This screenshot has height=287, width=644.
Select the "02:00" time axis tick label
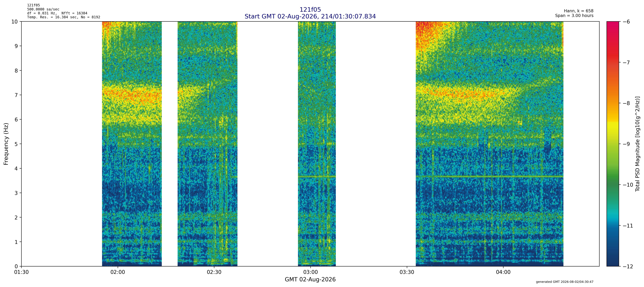[x=118, y=272]
